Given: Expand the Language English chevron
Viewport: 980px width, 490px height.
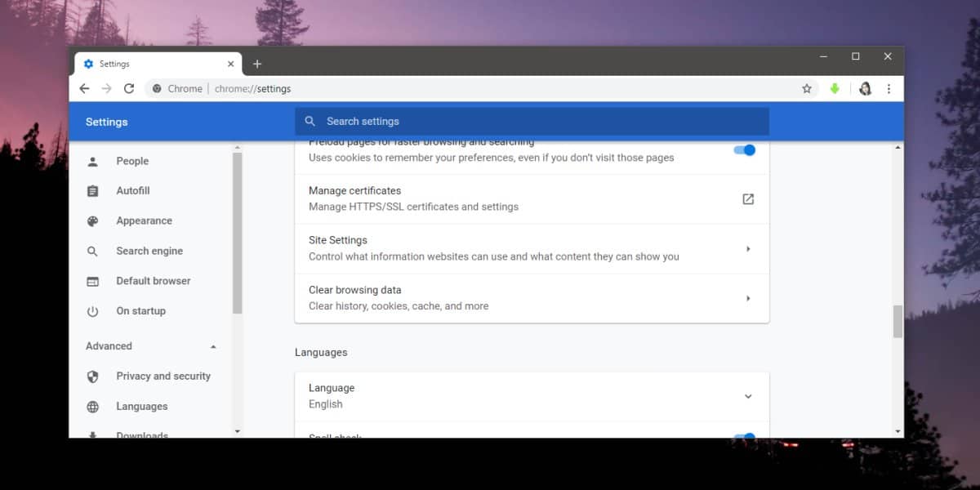Looking at the screenshot, I should point(748,396).
